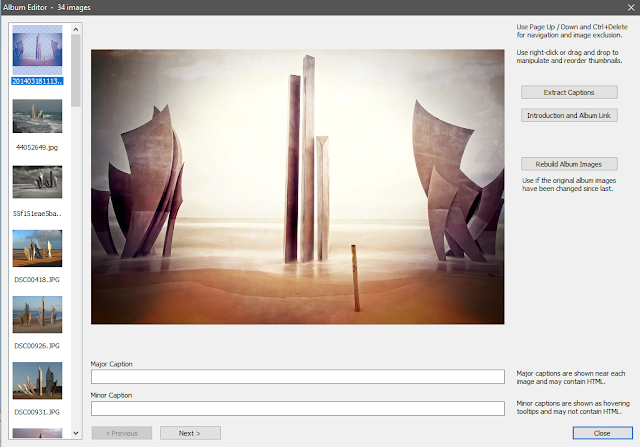Select the selected 201403181113 thumbnail image
This screenshot has width=640, height=447.
tap(37, 49)
